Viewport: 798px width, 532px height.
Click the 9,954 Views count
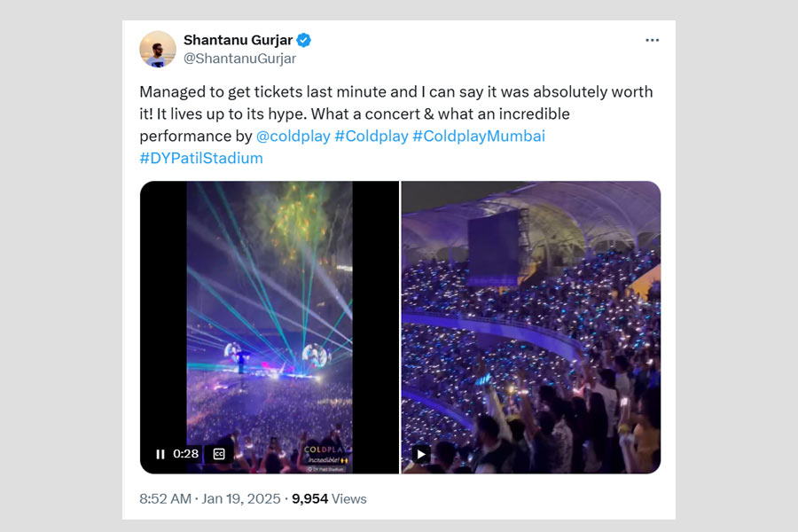329,499
